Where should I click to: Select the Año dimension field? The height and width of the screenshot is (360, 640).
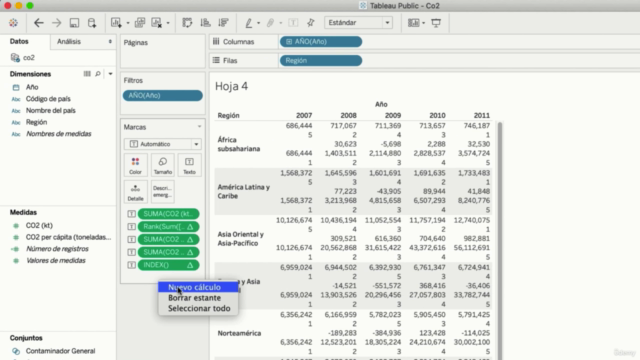tap(32, 87)
